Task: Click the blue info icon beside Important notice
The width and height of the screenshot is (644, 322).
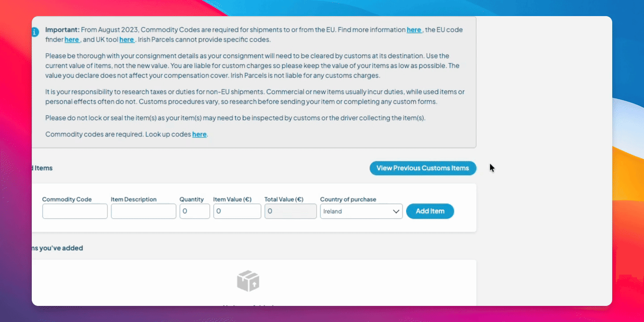Action: coord(35,32)
